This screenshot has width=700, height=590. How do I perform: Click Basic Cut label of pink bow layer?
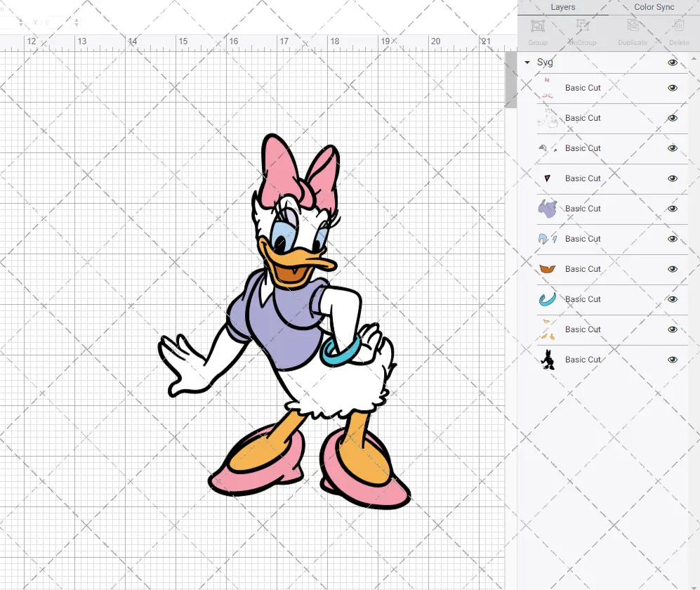click(583, 88)
